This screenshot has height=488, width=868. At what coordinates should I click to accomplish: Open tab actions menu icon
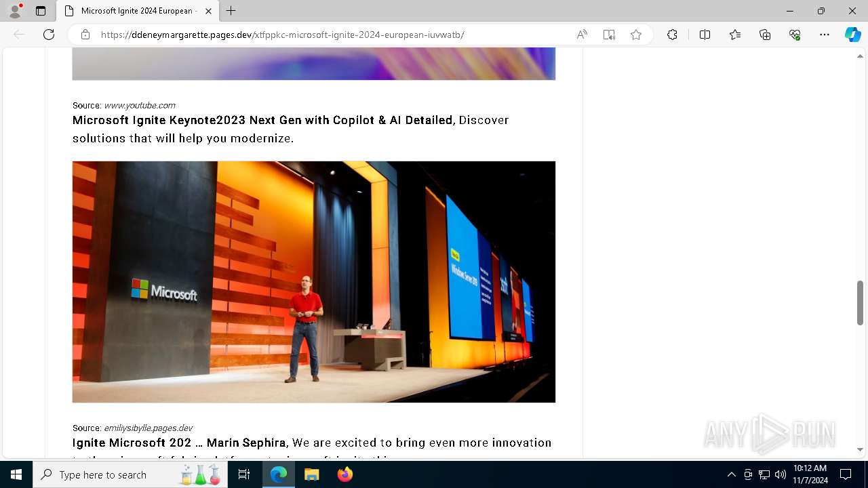click(x=41, y=11)
